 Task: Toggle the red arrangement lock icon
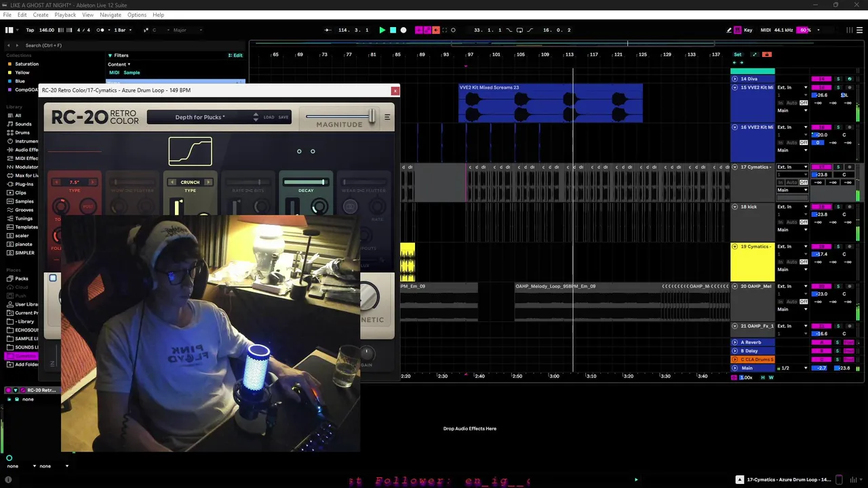point(767,54)
